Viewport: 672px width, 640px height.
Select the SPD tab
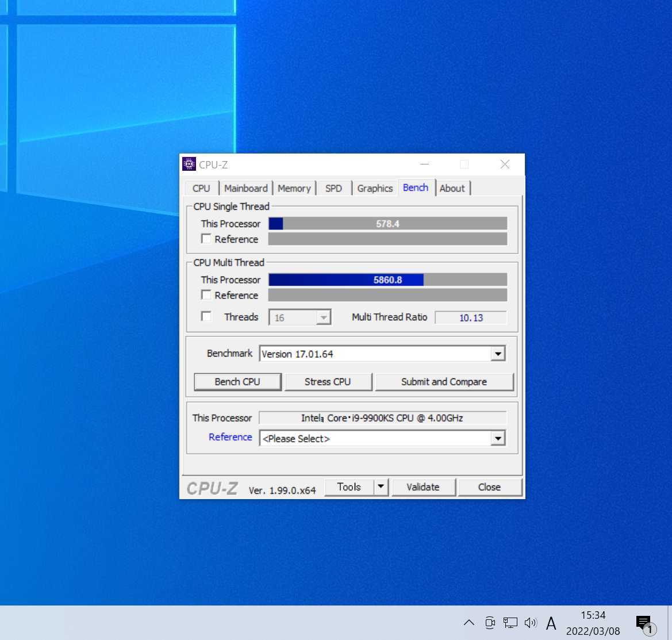pyautogui.click(x=333, y=188)
